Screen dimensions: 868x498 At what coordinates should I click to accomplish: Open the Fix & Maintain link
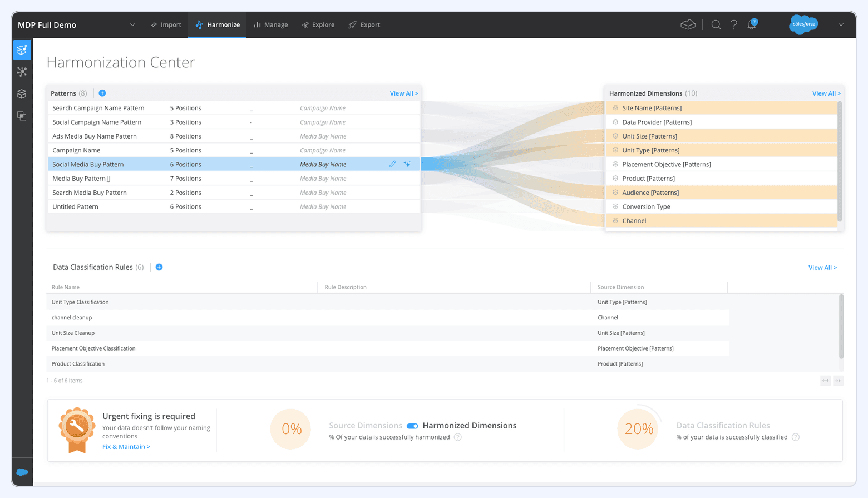126,446
